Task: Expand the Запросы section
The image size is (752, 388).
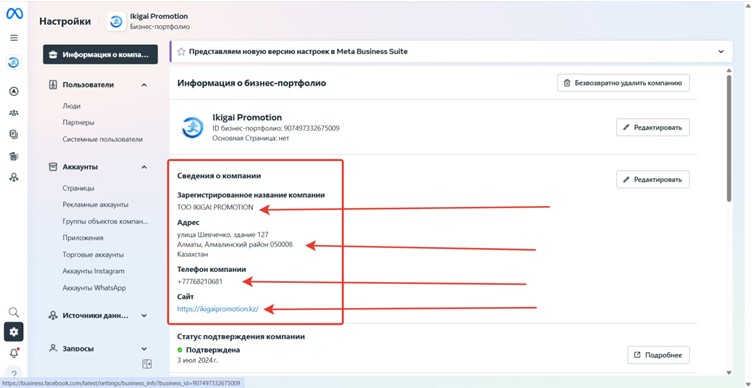Action: [144, 349]
